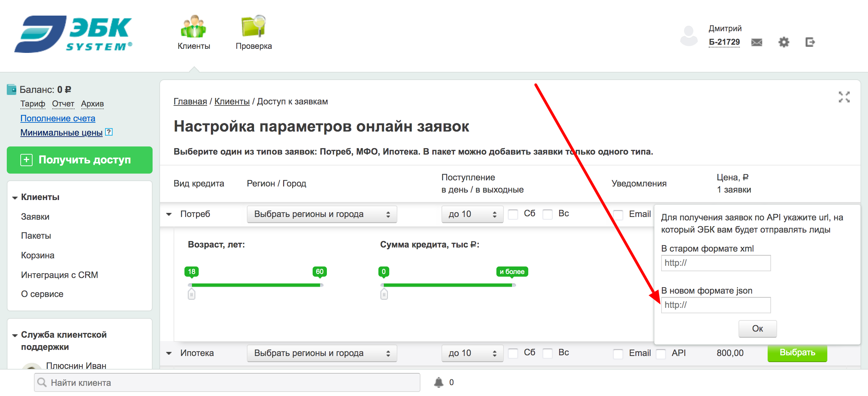This screenshot has height=396, width=868.
Task: Toggle Сб checkbox in Ипотека row
Action: pos(513,353)
